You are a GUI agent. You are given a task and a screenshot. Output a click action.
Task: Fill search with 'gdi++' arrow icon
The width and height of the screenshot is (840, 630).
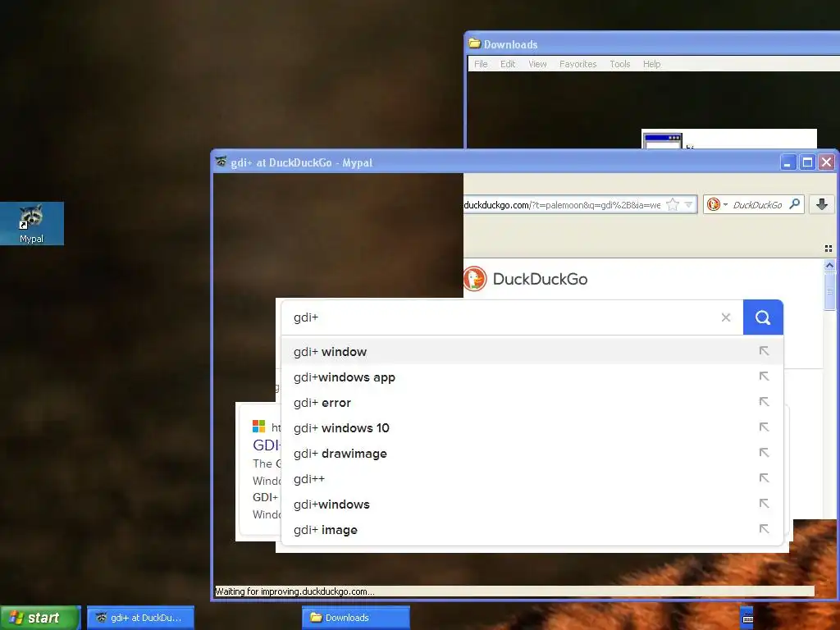[x=764, y=478]
